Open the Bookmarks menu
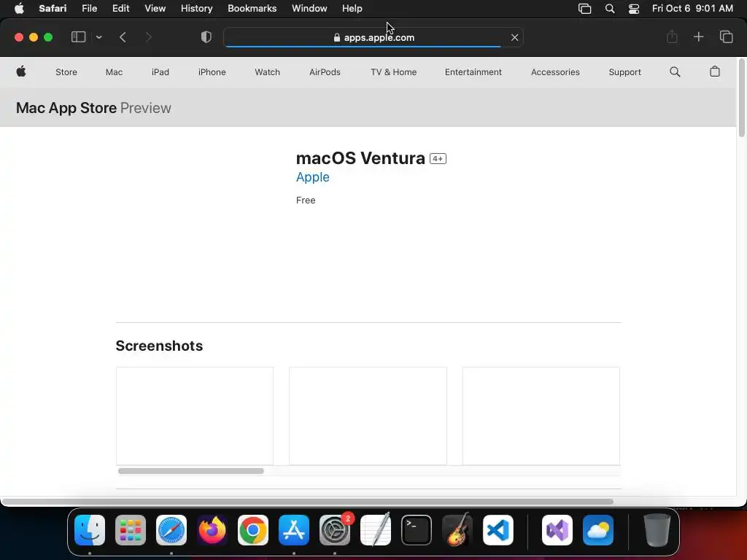 [252, 9]
